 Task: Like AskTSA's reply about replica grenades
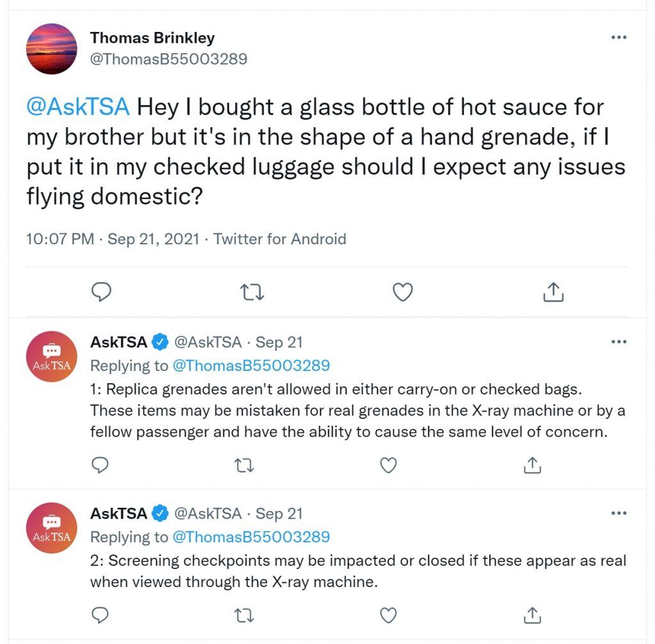coord(388,465)
